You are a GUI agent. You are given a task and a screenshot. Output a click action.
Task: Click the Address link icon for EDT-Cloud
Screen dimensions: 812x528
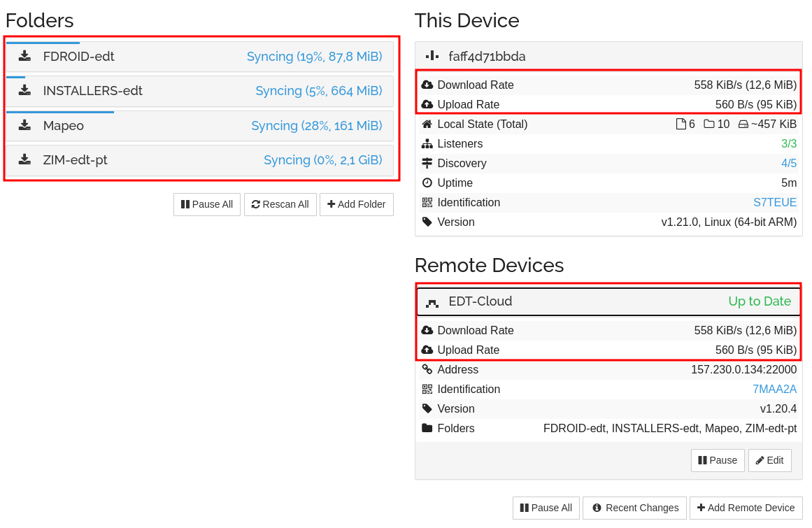coord(427,370)
